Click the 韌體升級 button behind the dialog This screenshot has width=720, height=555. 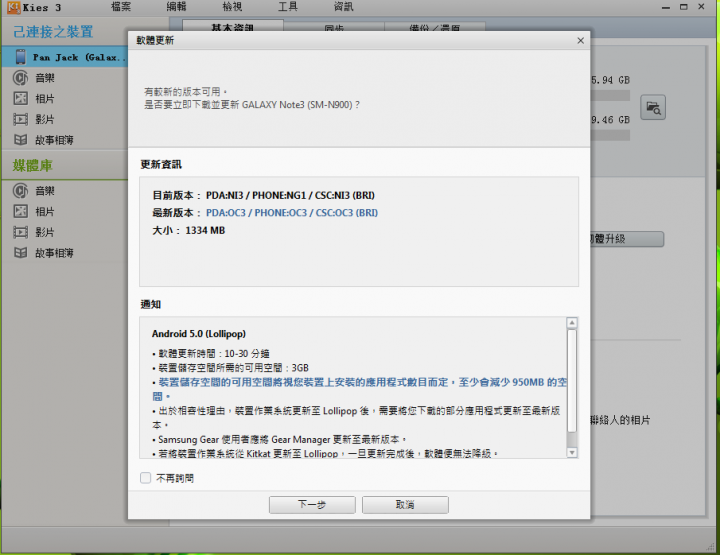click(x=626, y=239)
